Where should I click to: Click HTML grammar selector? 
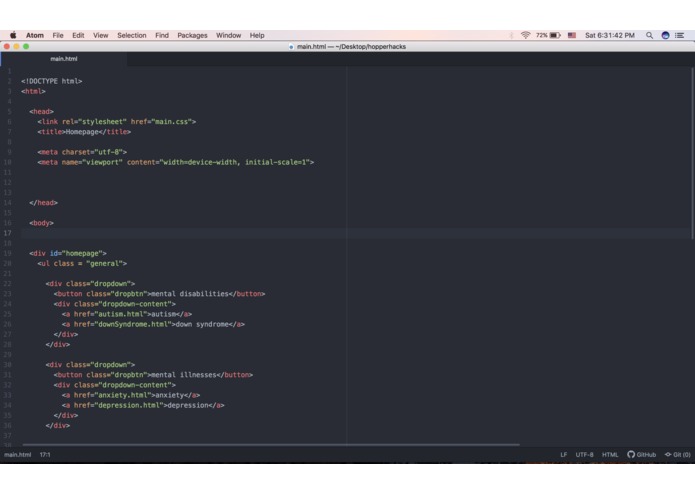610,455
